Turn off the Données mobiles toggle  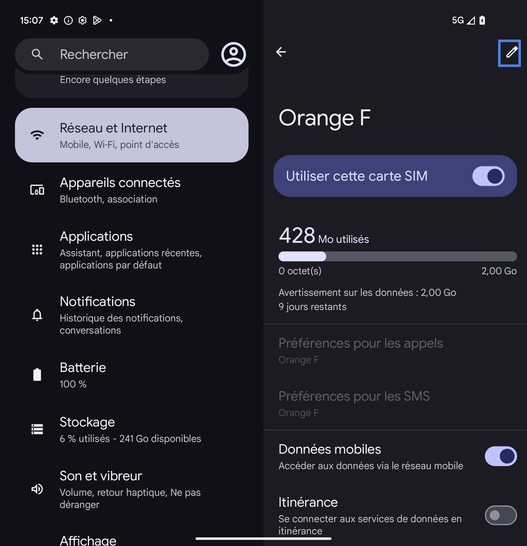point(501,456)
